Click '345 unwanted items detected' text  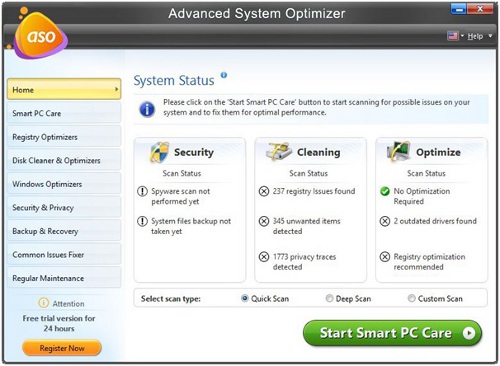(306, 226)
